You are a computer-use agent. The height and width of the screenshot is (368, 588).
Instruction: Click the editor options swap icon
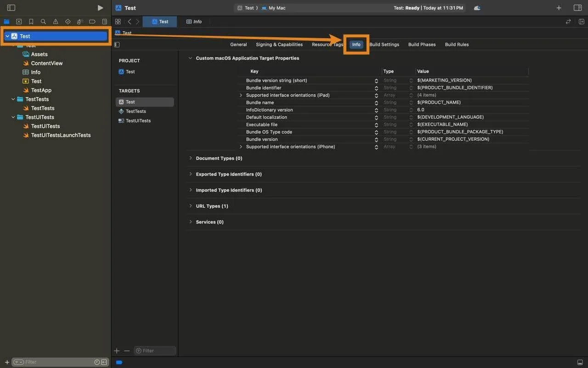pyautogui.click(x=568, y=22)
